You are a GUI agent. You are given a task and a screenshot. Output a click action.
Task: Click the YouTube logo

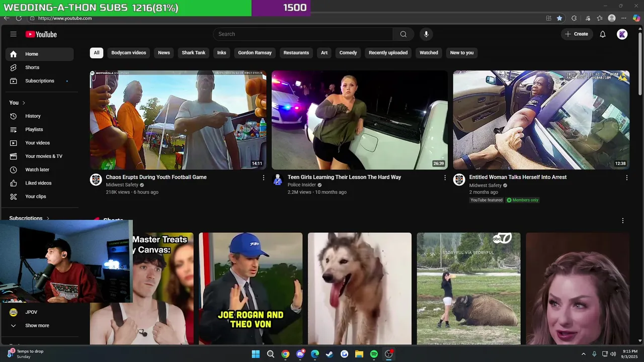(41, 34)
